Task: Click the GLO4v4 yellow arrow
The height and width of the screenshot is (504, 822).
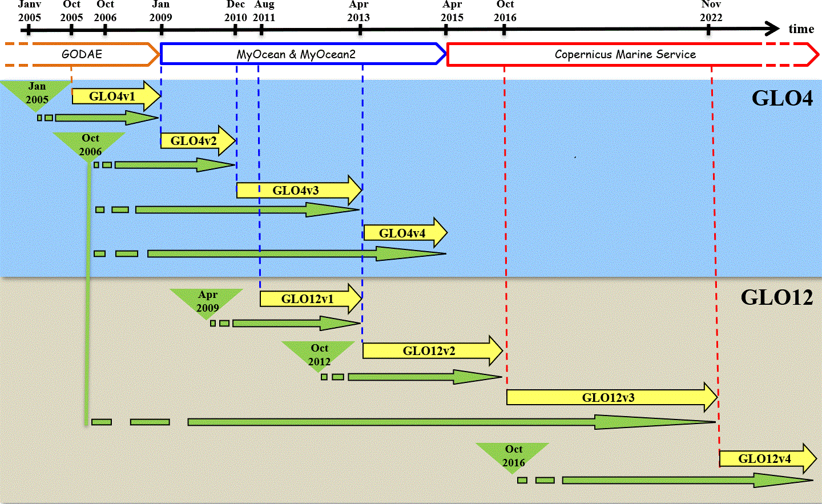Action: tap(404, 233)
